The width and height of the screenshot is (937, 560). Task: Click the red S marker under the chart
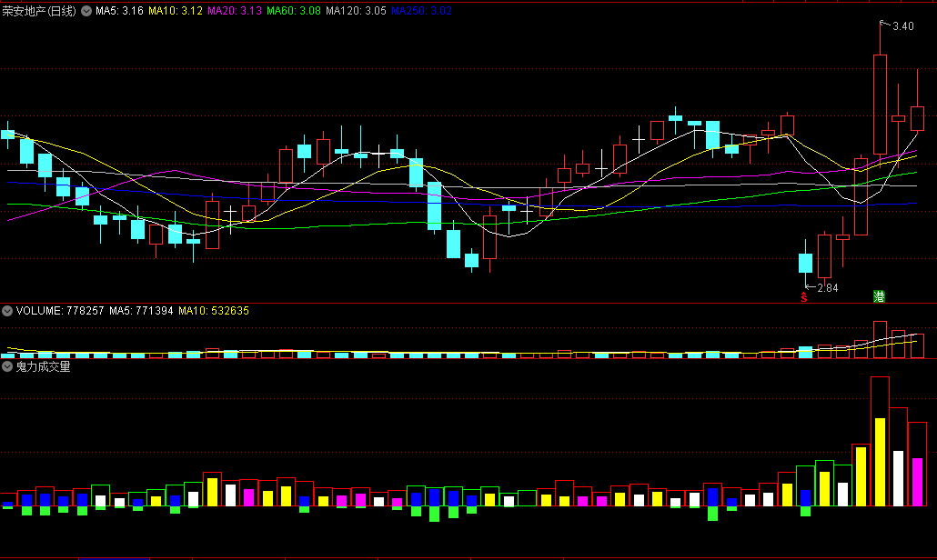point(804,297)
